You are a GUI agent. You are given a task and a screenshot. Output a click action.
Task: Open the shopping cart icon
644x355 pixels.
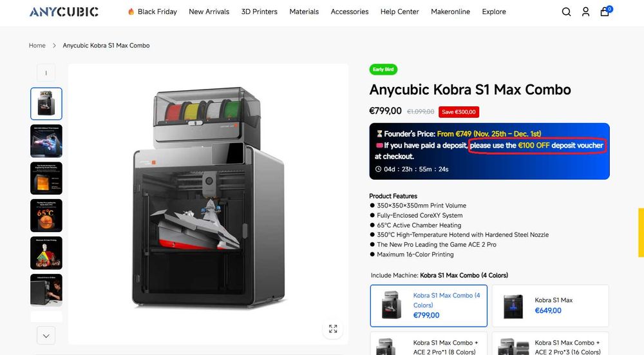[605, 11]
